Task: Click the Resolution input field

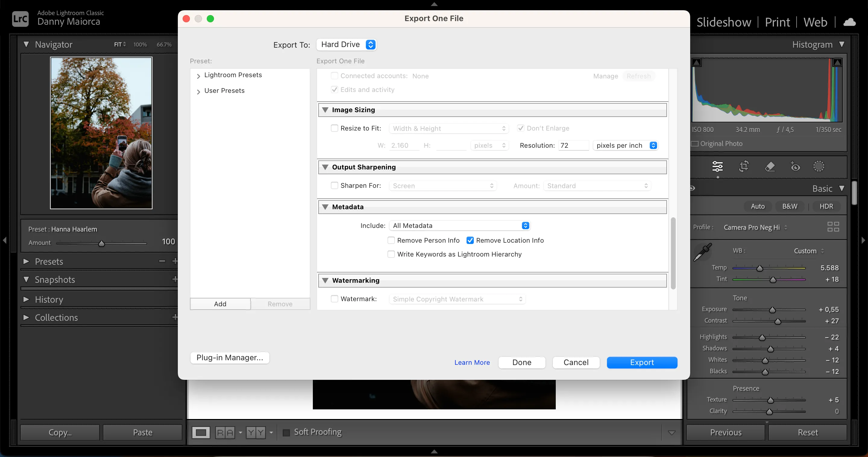Action: [x=573, y=145]
